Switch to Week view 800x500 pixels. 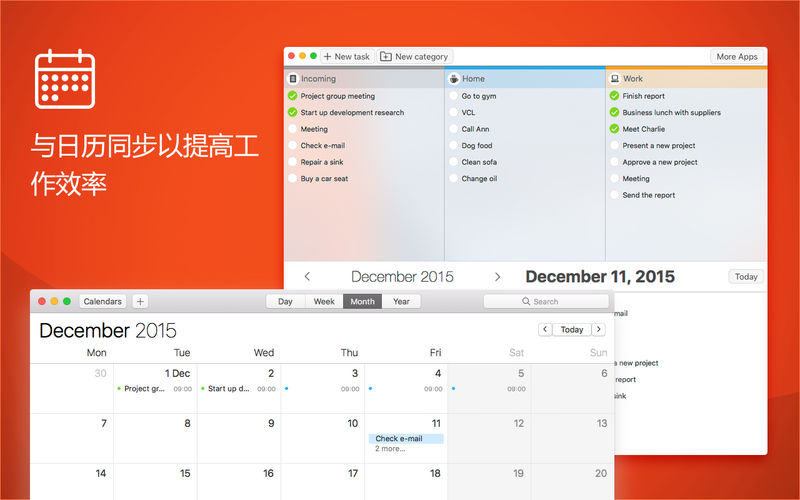tap(324, 302)
